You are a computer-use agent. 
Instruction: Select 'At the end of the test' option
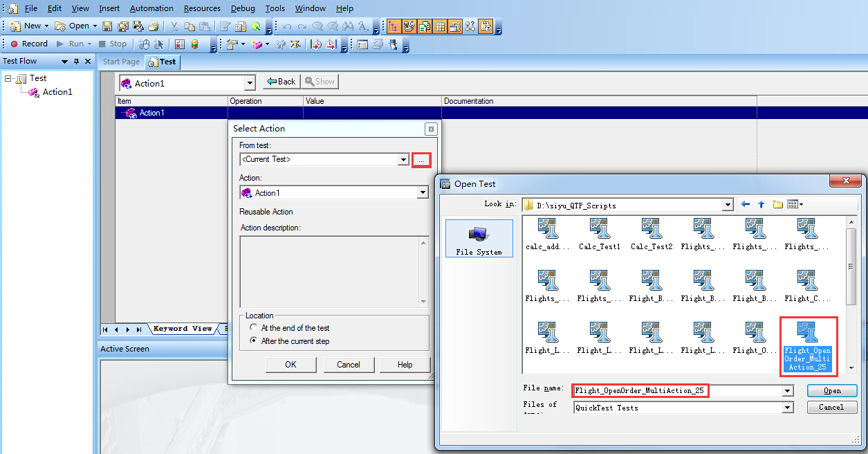coord(254,328)
